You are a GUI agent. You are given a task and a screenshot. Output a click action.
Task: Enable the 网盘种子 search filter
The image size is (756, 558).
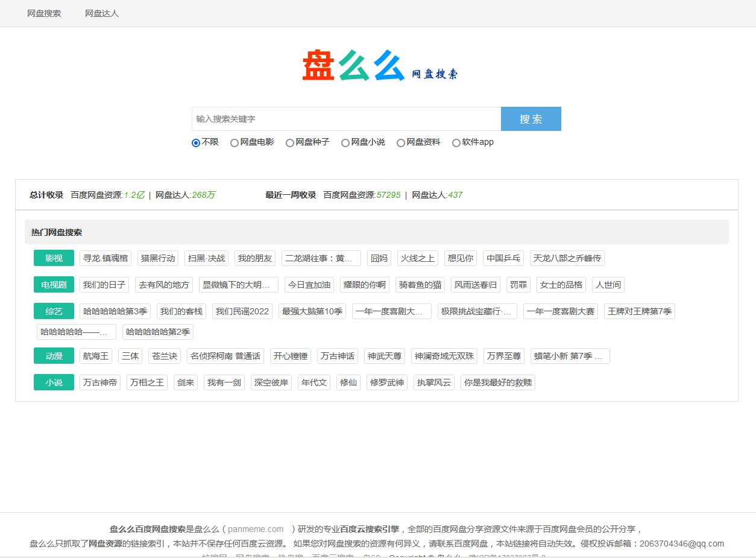290,142
